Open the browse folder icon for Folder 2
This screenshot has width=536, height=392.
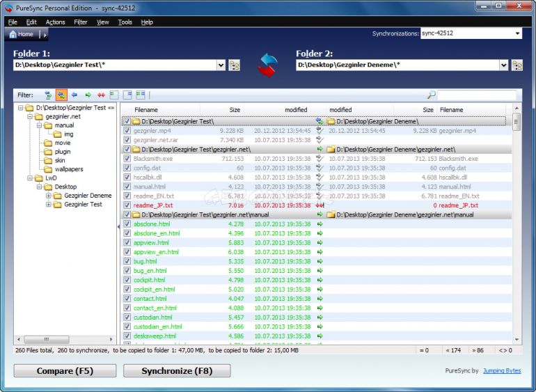(x=517, y=65)
